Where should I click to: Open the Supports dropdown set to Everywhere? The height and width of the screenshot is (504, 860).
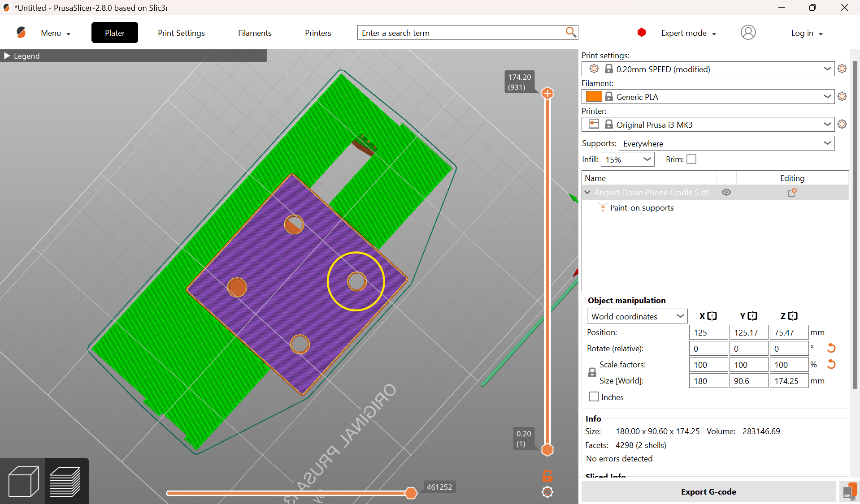726,143
